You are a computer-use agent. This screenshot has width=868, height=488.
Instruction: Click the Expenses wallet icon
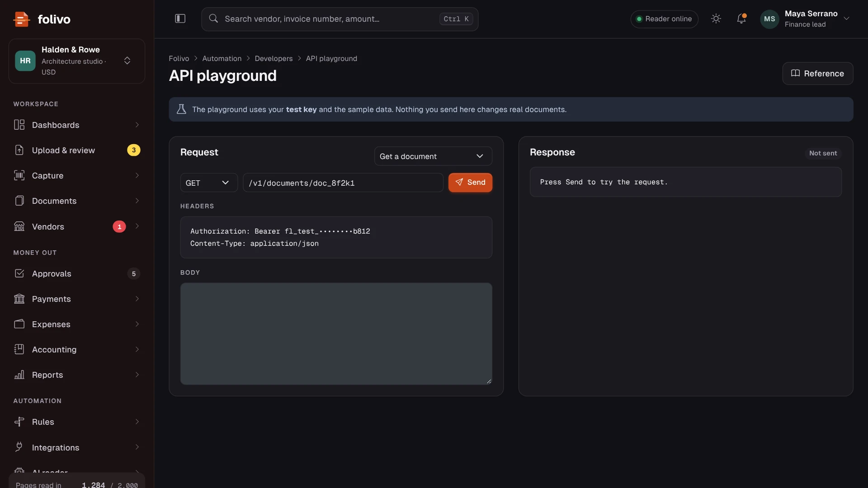(x=19, y=324)
